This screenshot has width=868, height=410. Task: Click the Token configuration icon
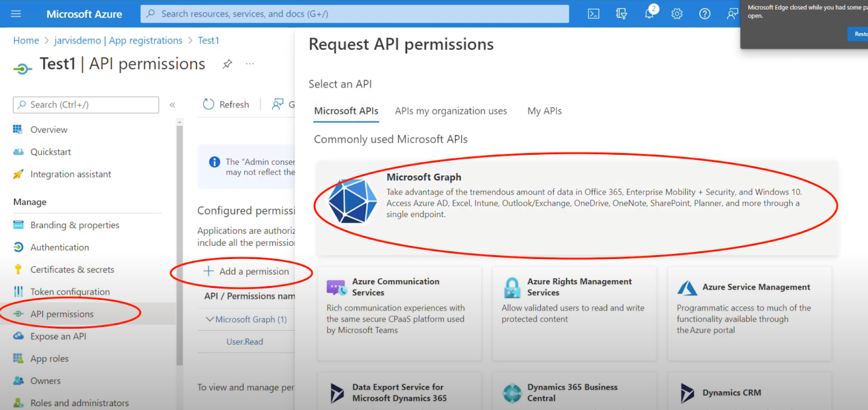tap(18, 292)
